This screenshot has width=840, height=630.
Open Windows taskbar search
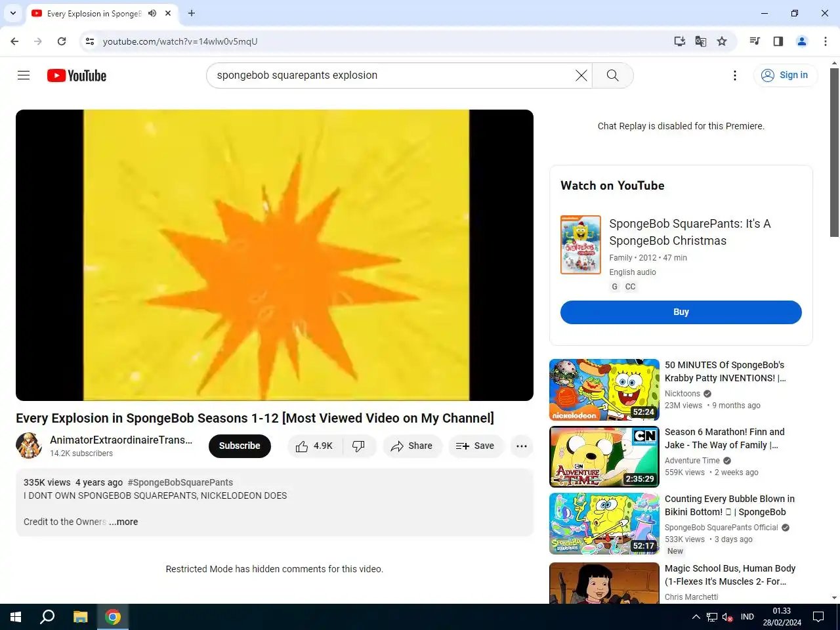pos(47,617)
